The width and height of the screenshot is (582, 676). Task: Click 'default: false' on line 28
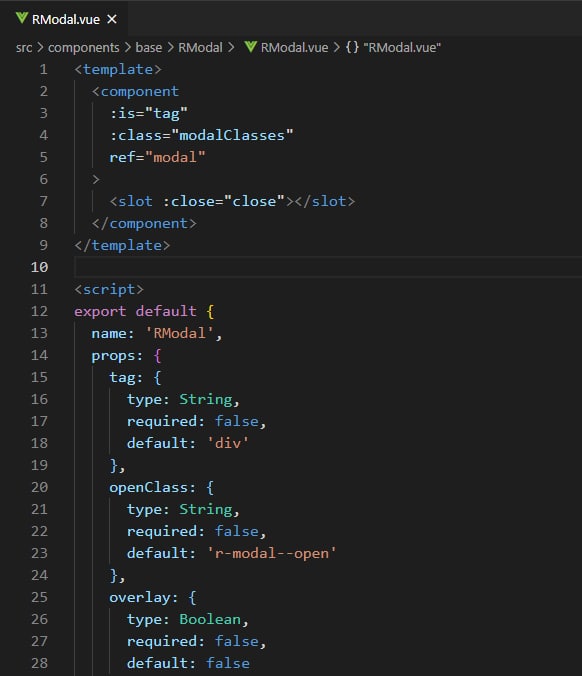click(188, 663)
